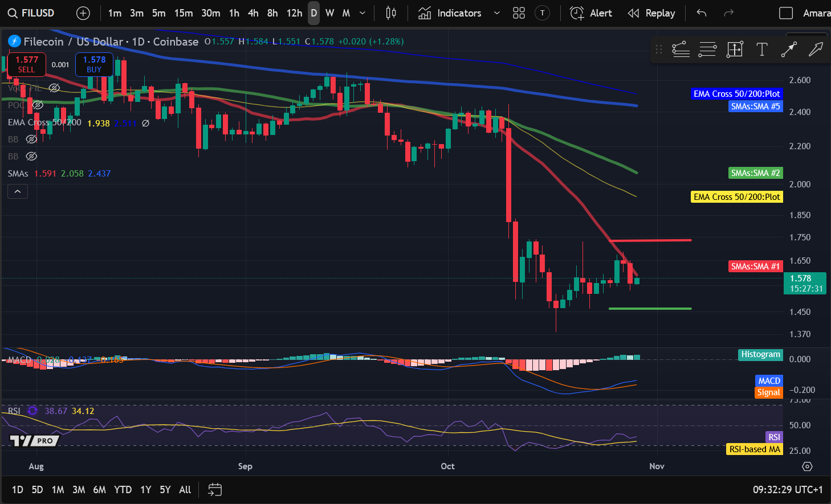Viewport: 831px width, 504px height.
Task: Select the 1Y range tab
Action: click(145, 489)
